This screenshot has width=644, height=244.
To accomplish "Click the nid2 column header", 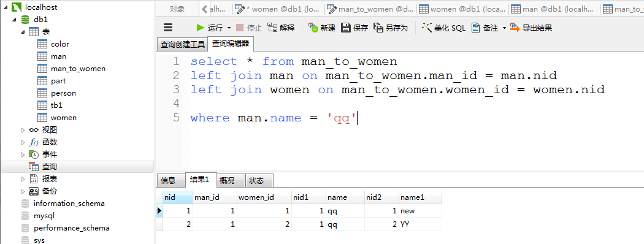I will click(381, 197).
